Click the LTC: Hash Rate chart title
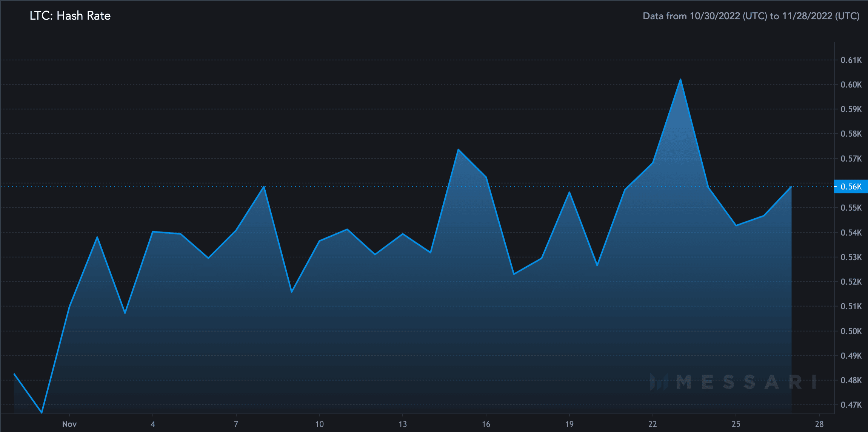Viewport: 868px width, 432px height. click(70, 15)
